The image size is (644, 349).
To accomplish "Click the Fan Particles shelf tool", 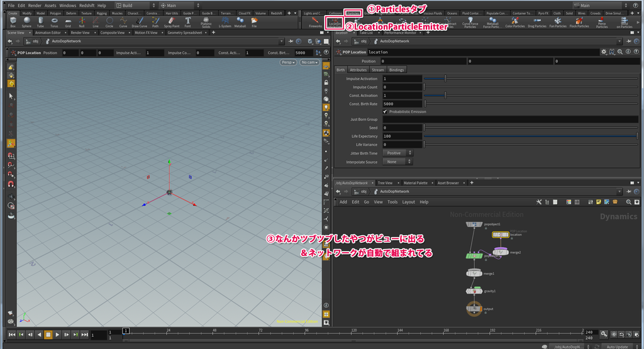I will point(558,22).
